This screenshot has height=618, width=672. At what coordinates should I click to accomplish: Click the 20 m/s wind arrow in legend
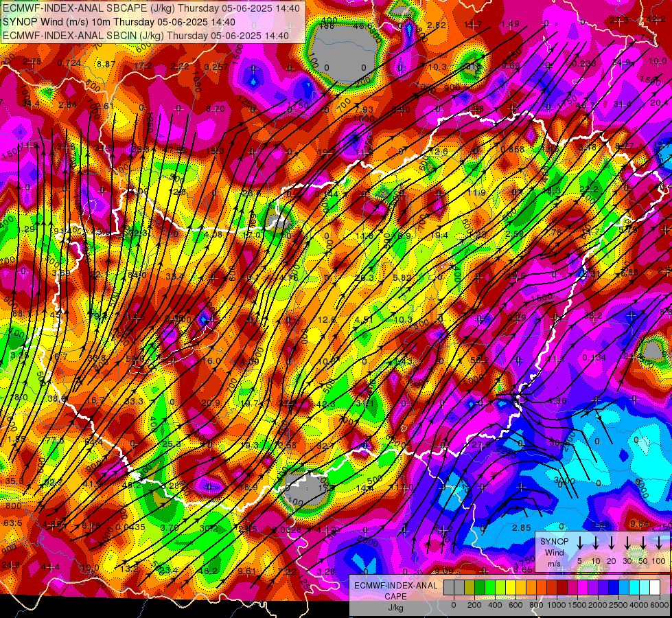(x=612, y=543)
